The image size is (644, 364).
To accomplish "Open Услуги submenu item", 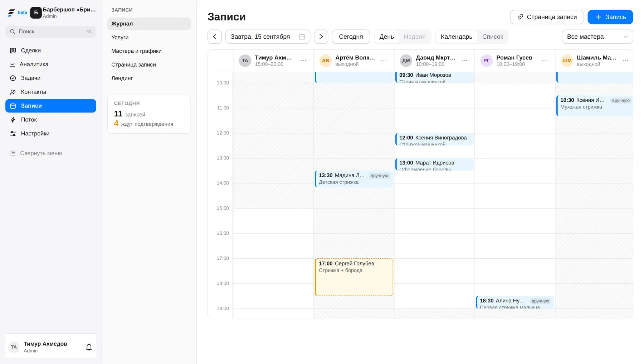I will [149, 37].
